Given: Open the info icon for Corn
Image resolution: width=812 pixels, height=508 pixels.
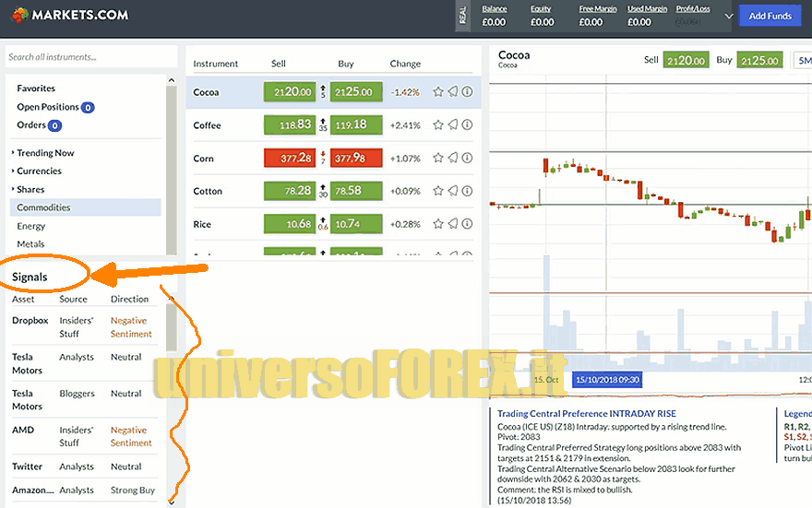Looking at the screenshot, I should (x=467, y=159).
